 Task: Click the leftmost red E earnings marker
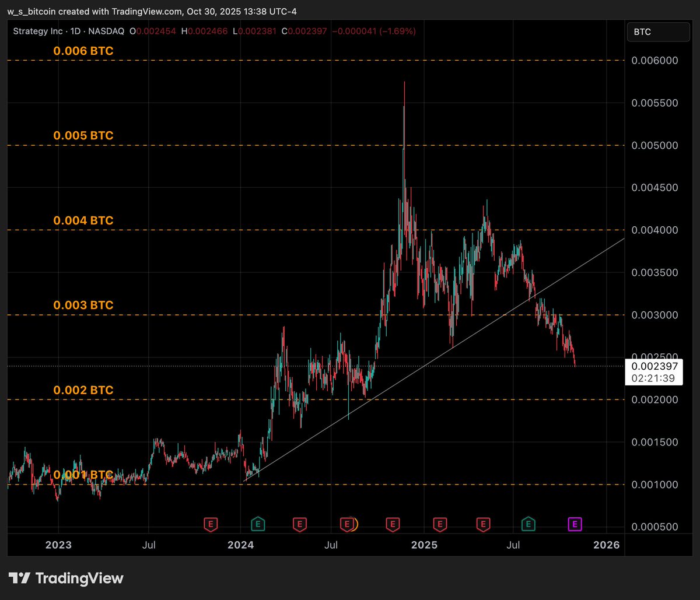(211, 524)
